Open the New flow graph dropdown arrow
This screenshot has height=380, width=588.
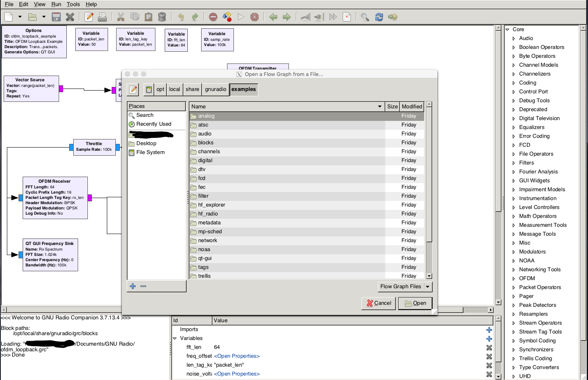pyautogui.click(x=20, y=17)
